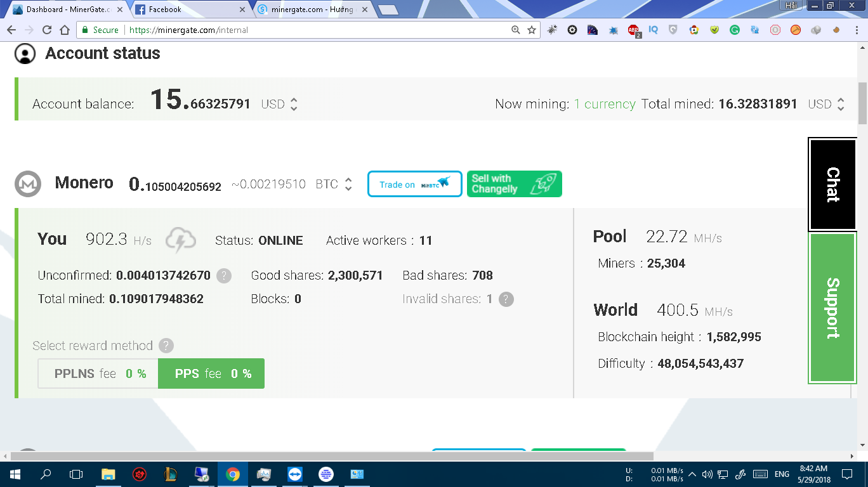Viewport: 868px width, 487px height.
Task: Open Google Chrome from the taskbar
Action: point(233,474)
